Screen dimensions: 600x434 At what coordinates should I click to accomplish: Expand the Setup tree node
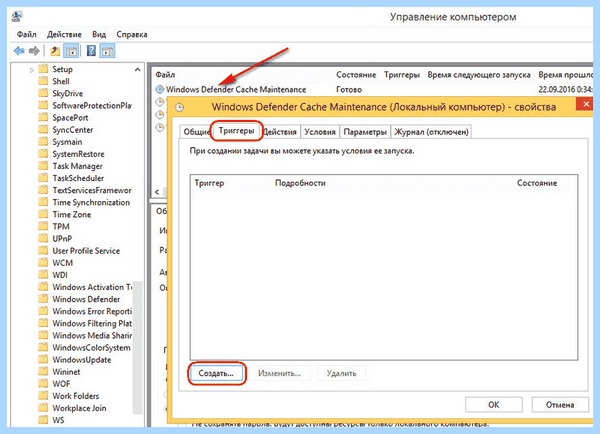tap(32, 70)
